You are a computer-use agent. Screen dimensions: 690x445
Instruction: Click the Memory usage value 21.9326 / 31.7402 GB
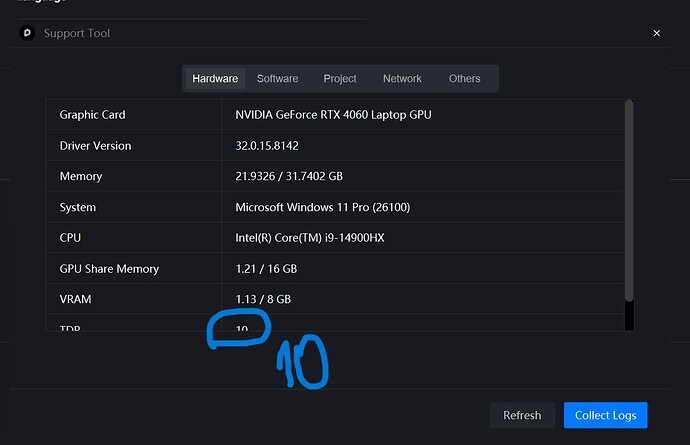pos(289,176)
